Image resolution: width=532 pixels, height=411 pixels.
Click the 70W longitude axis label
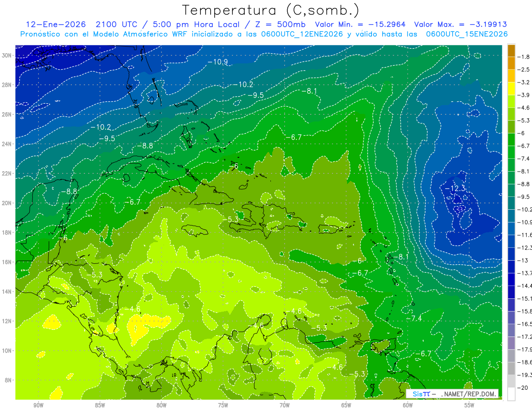click(x=285, y=405)
